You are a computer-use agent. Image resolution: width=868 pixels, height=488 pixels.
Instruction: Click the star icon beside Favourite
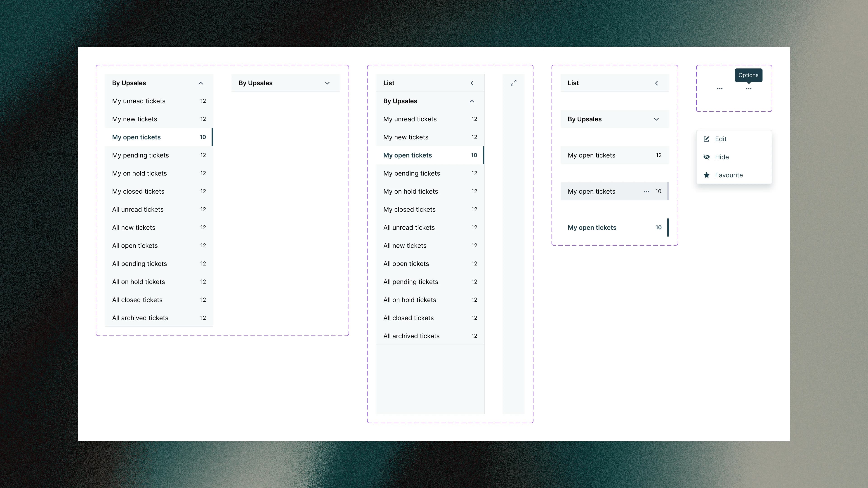tap(707, 175)
